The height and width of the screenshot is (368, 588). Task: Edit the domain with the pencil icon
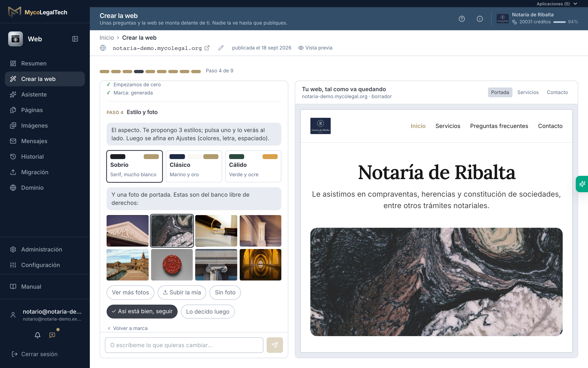pos(221,48)
